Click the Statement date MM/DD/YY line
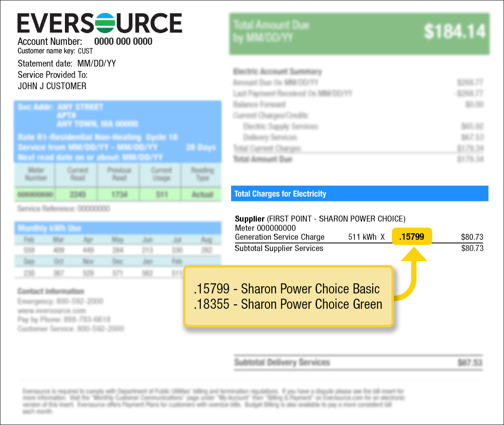 pyautogui.click(x=67, y=63)
